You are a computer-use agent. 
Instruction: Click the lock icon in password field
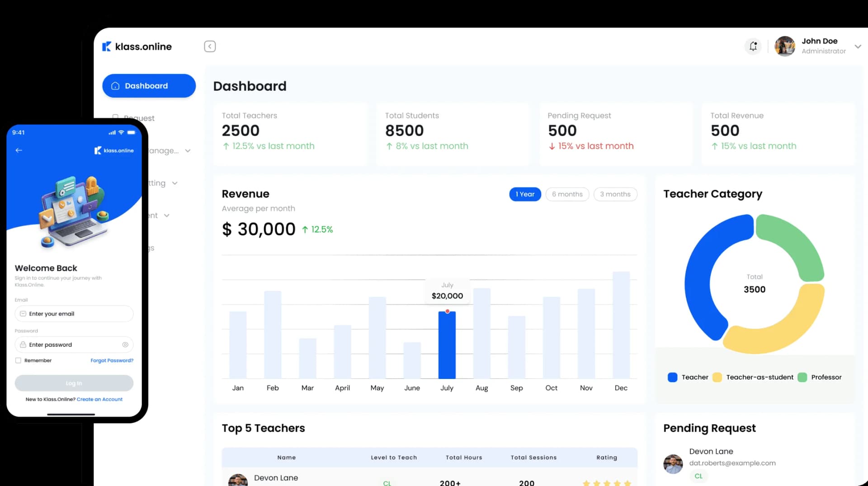pyautogui.click(x=23, y=345)
